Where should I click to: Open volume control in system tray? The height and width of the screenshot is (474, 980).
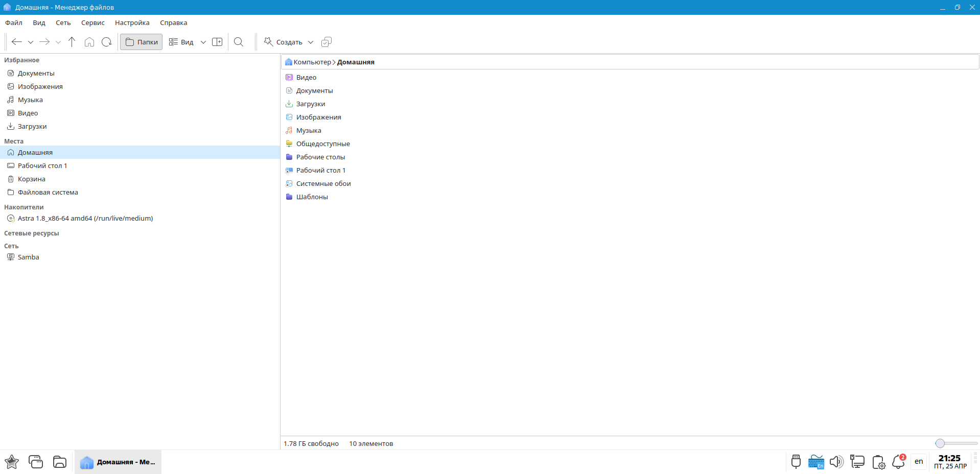[x=836, y=462]
